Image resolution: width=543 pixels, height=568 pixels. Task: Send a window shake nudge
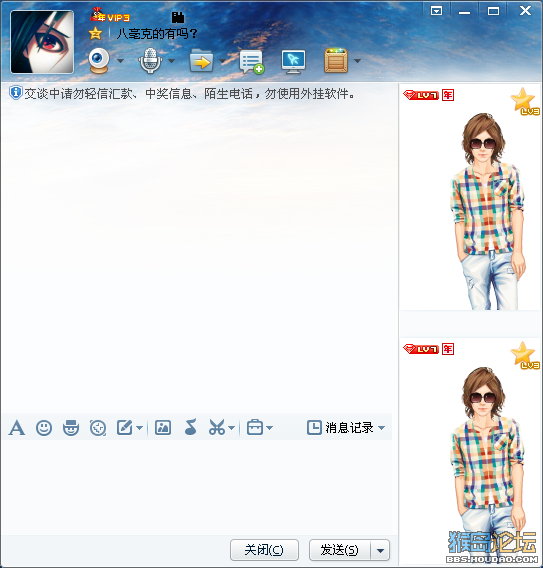pos(98,428)
